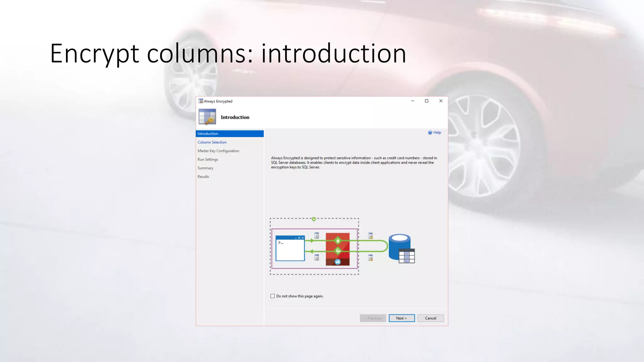Click the disabled < Previous button
Image resolution: width=644 pixels, height=362 pixels.
coord(373,318)
